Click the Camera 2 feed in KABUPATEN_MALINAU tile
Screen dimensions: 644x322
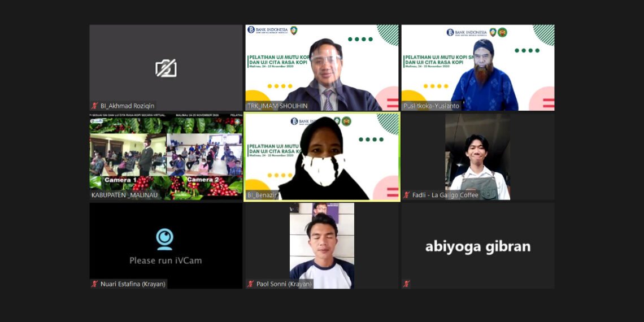(204, 155)
